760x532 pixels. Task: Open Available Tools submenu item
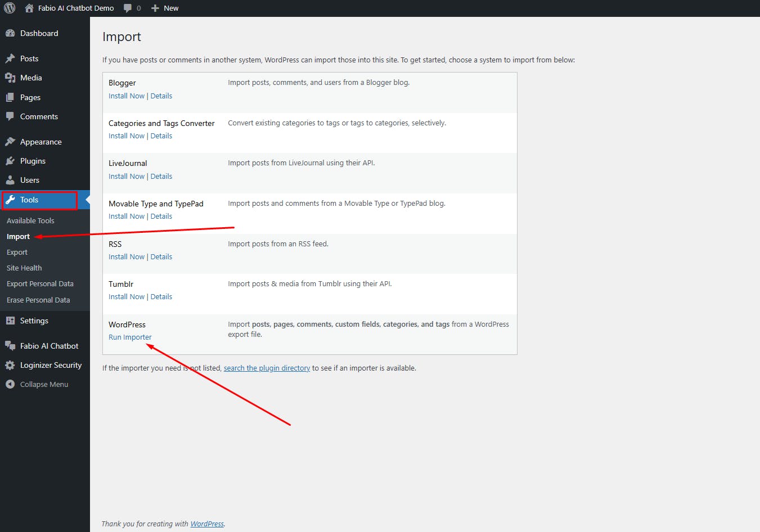pos(30,220)
